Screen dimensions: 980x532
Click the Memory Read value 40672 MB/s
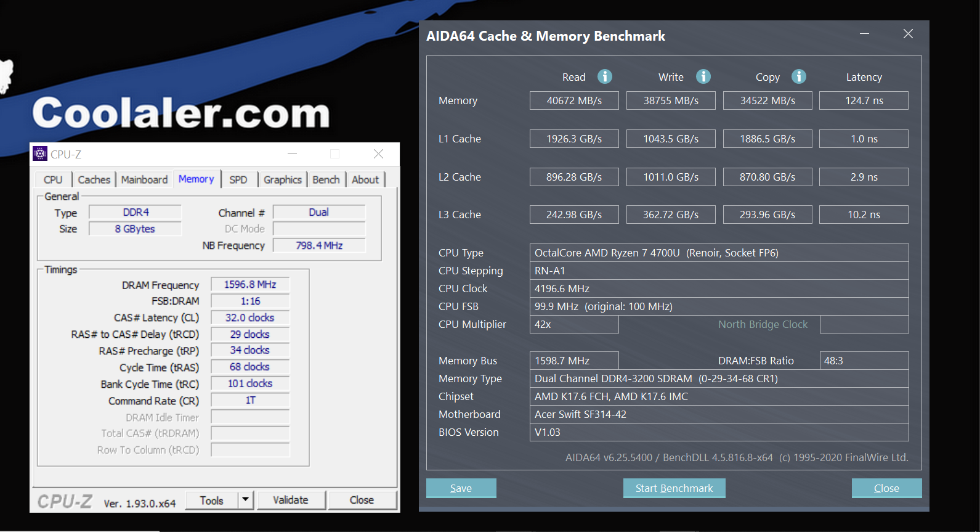point(574,100)
